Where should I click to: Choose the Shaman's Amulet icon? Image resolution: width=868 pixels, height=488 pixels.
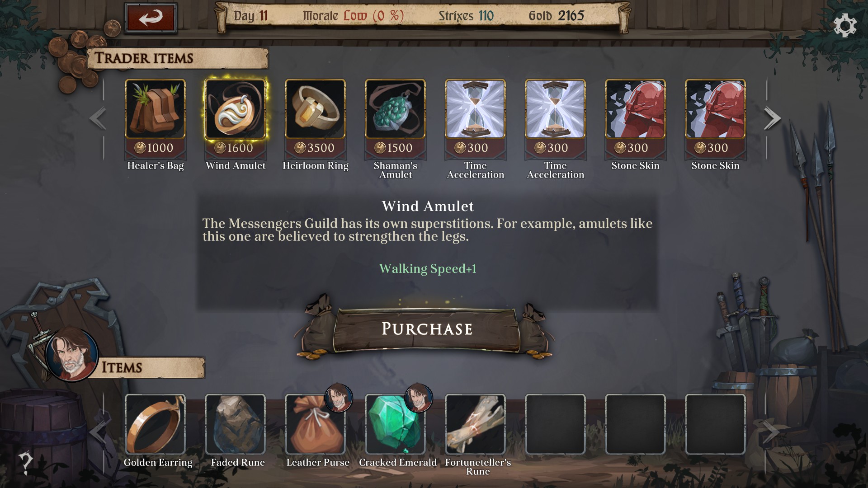(395, 109)
